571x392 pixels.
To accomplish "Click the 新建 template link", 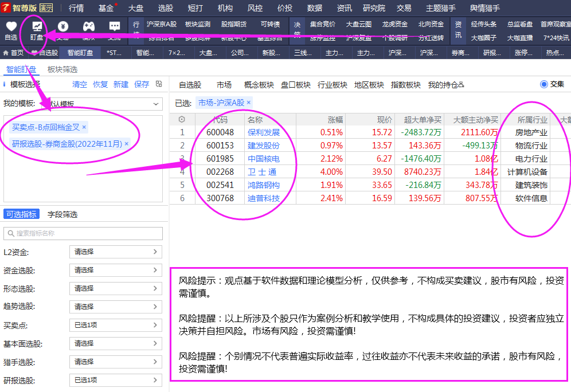I will [x=121, y=84].
